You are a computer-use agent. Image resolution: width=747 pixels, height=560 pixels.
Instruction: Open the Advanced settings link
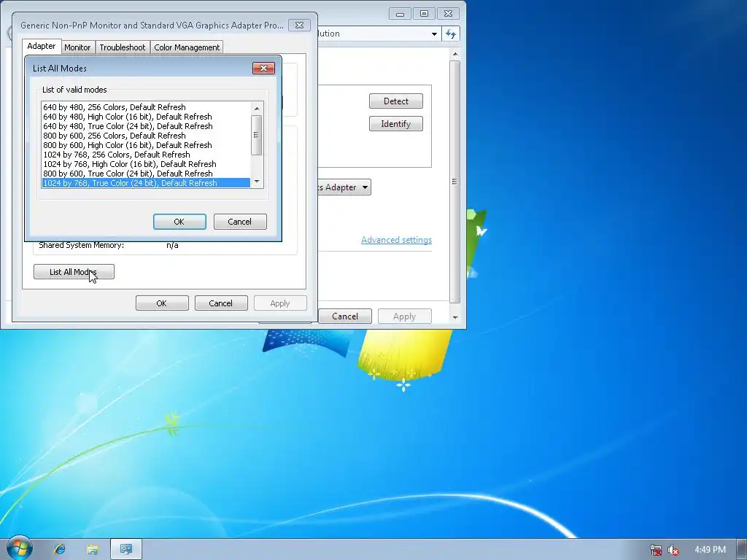[x=396, y=240]
